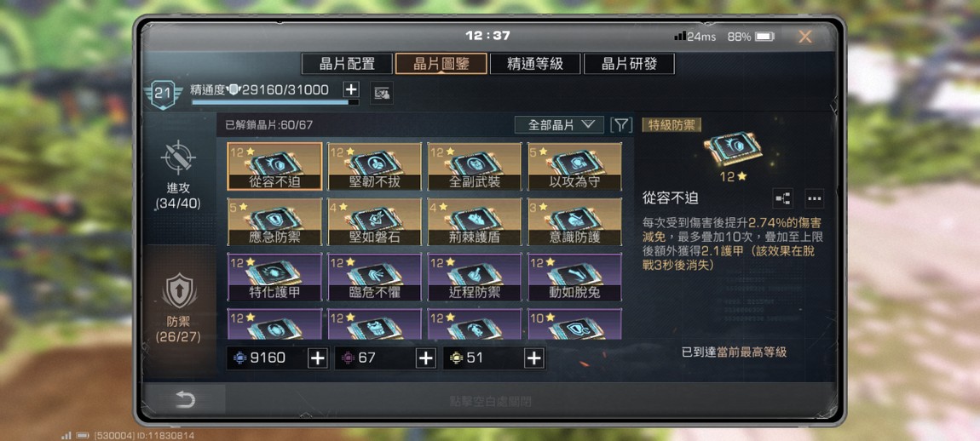Add more blue chip currency (9160)
The width and height of the screenshot is (980, 441).
pyautogui.click(x=318, y=358)
